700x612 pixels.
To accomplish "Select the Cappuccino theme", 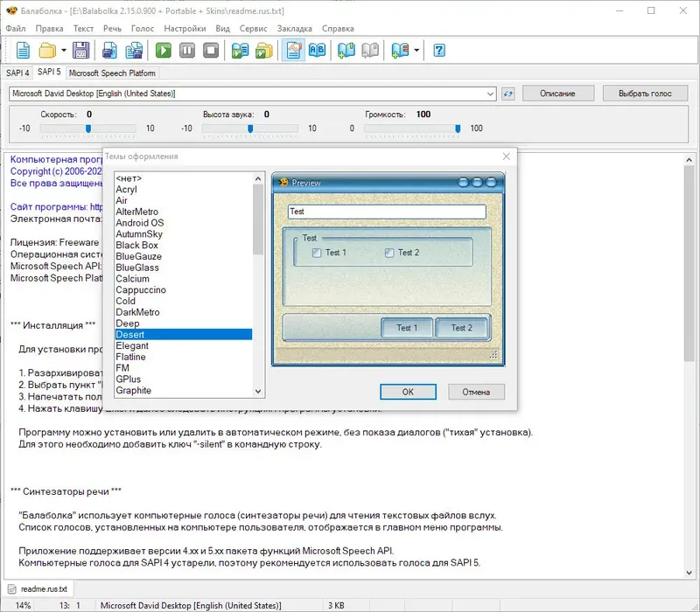I will click(184, 290).
